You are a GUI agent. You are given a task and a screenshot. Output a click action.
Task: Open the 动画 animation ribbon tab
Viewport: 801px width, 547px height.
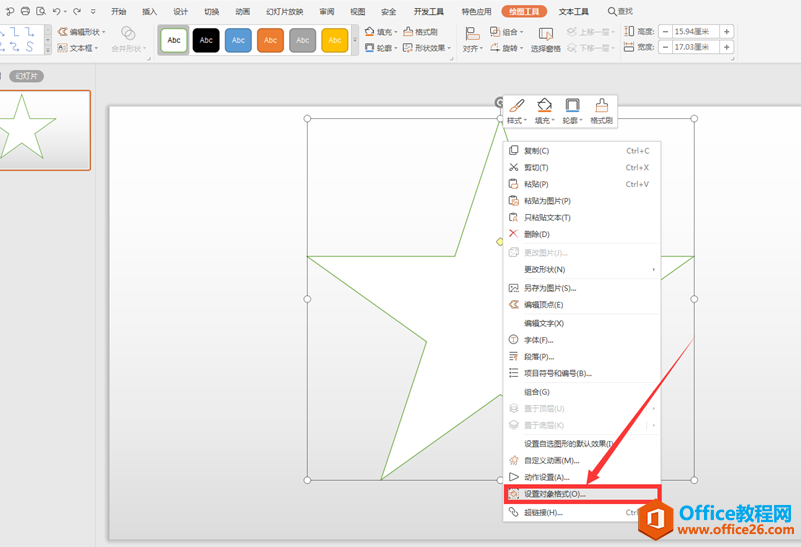(242, 12)
